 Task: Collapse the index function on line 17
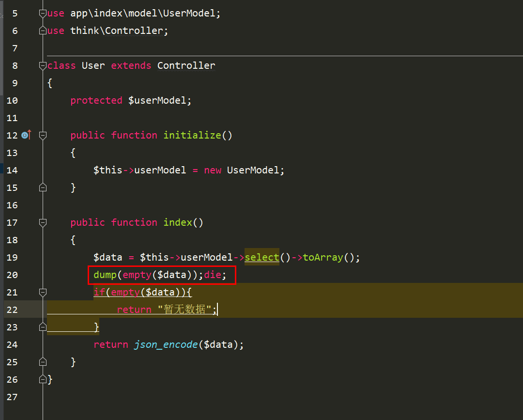pos(43,222)
